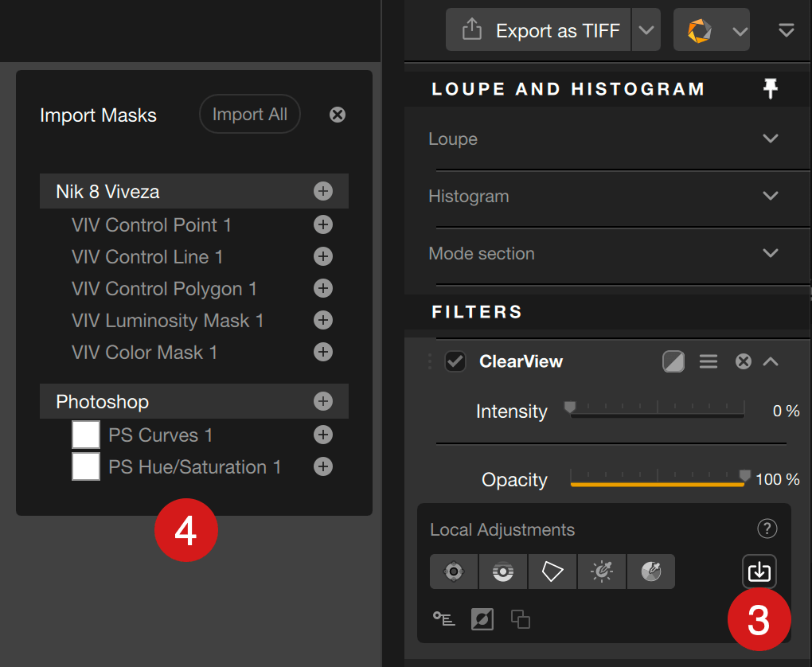The height and width of the screenshot is (667, 812).
Task: Click the duplicate adjustment icon
Action: 521,619
